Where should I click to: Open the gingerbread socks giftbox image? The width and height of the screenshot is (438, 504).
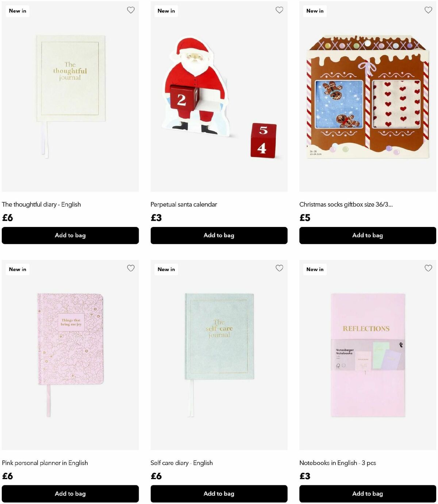click(368, 96)
